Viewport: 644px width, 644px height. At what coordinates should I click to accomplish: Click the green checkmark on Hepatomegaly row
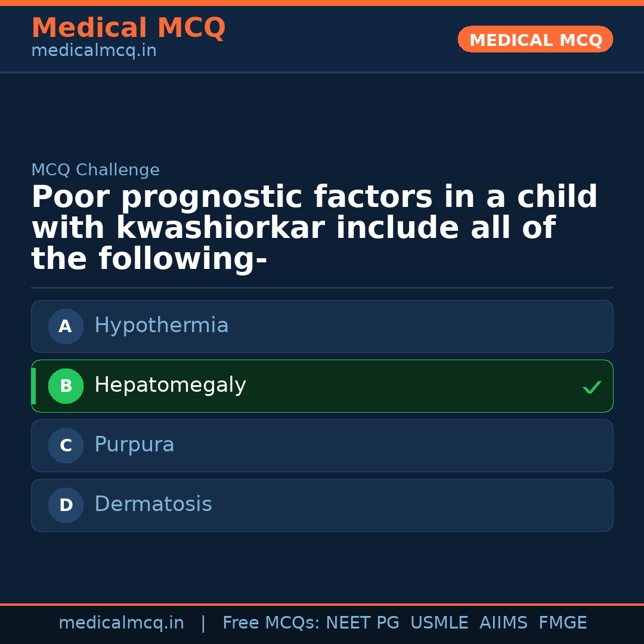click(592, 387)
